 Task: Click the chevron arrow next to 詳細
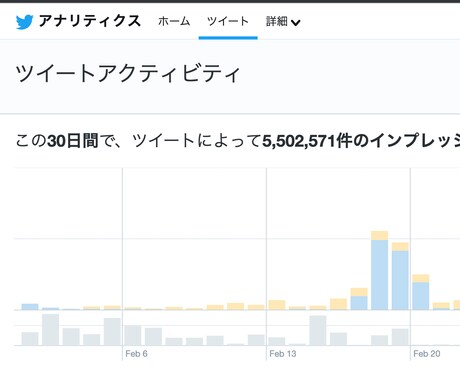coord(295,22)
